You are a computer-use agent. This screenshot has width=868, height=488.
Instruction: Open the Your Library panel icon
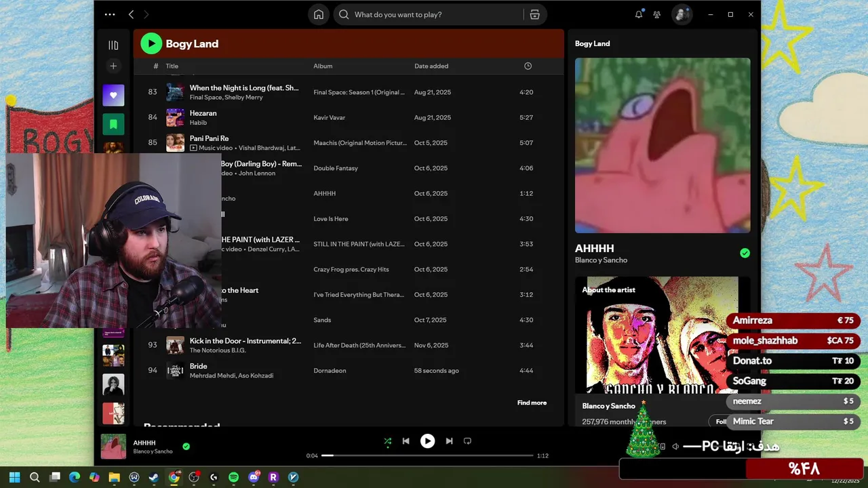[x=113, y=45]
